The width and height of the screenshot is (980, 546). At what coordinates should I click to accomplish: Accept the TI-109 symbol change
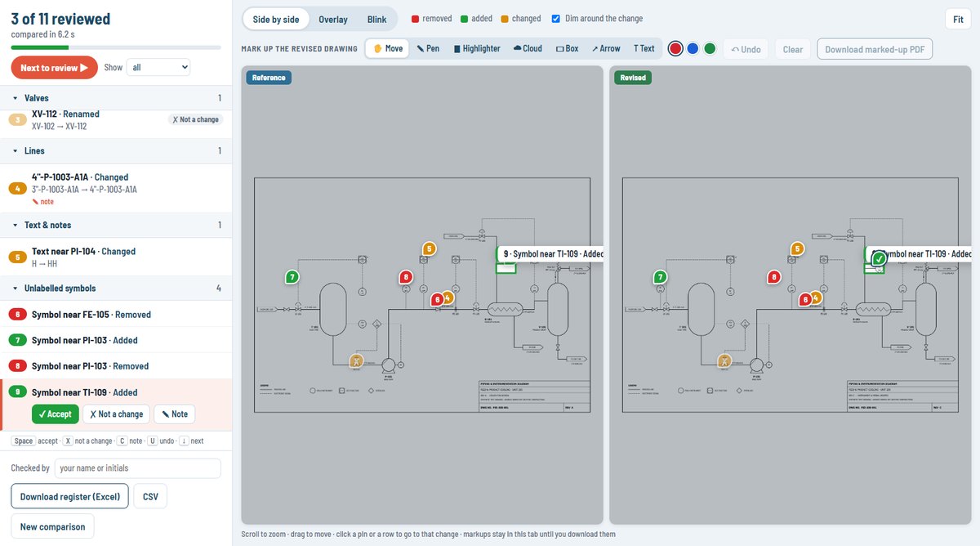56,414
